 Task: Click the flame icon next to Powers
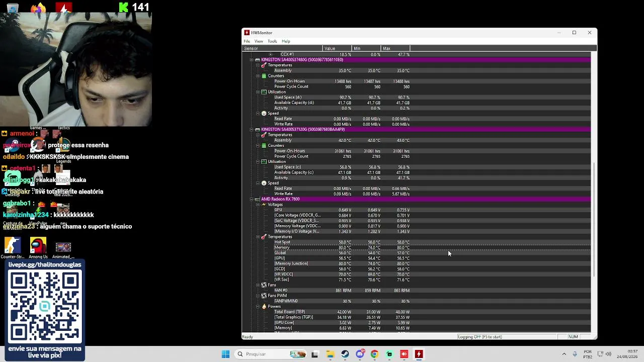pos(264,306)
